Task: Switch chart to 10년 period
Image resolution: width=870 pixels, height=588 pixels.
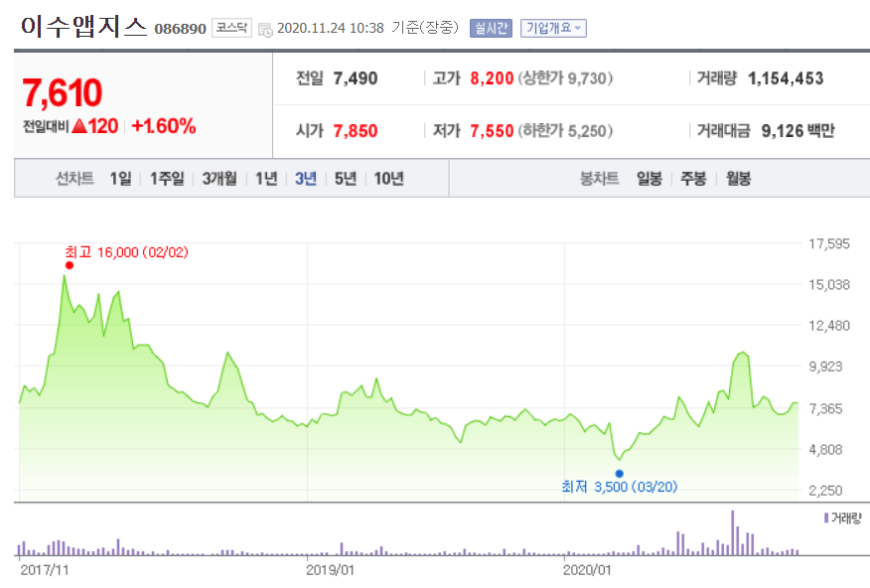Action: coord(388,179)
